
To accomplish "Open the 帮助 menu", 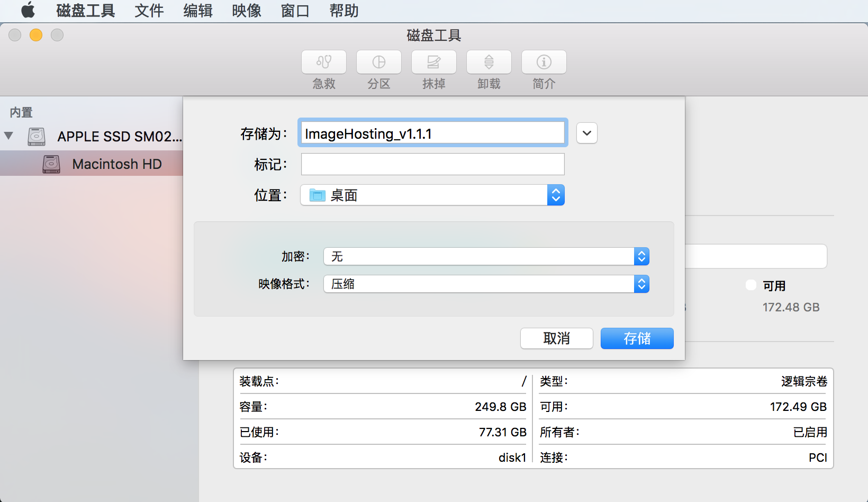I will click(x=344, y=11).
